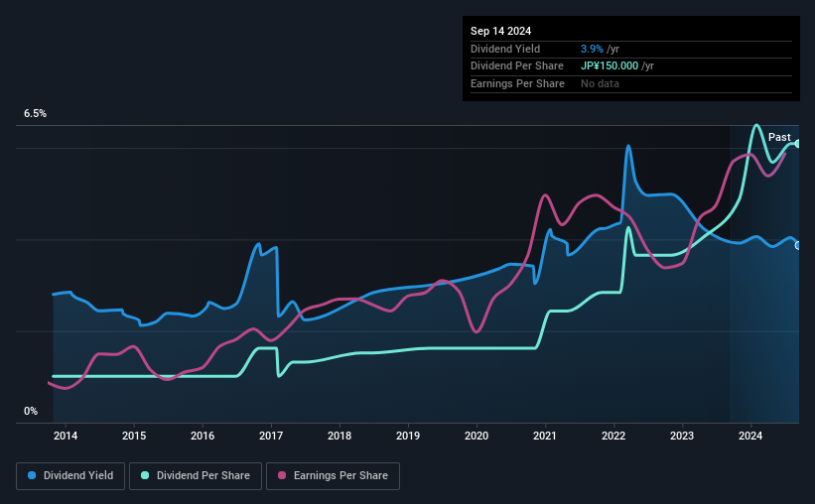Click the Earnings Per Share tooltip row label
The image size is (815, 504).
[517, 83]
